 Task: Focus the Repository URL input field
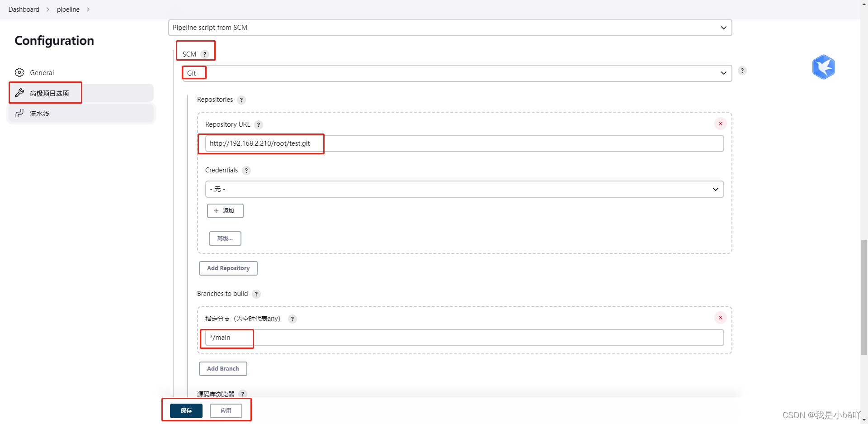tap(464, 143)
